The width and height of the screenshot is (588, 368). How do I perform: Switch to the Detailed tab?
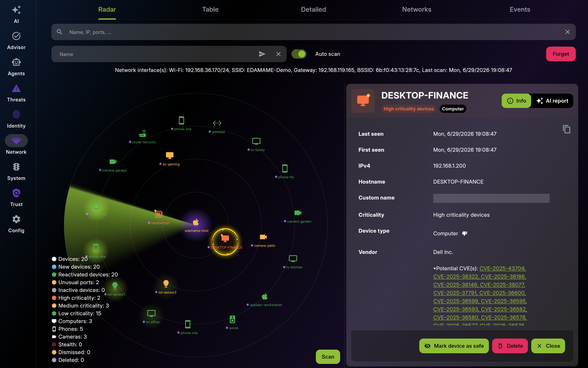313,9
